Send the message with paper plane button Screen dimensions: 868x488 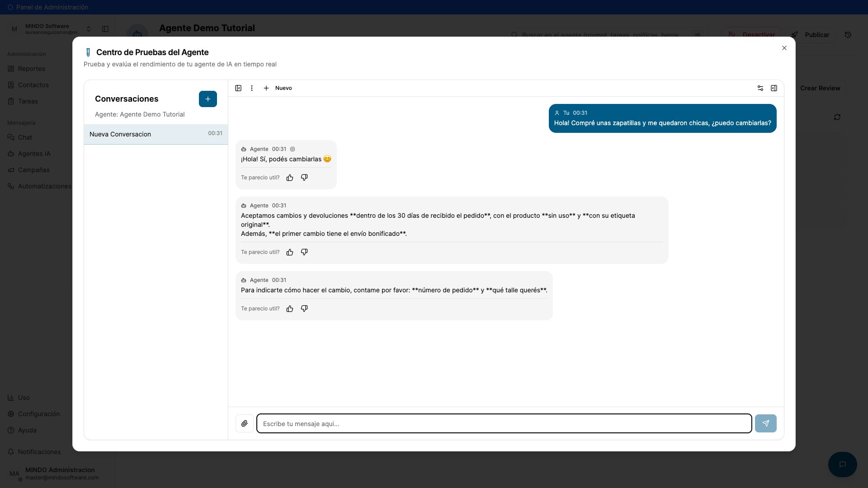(x=766, y=423)
